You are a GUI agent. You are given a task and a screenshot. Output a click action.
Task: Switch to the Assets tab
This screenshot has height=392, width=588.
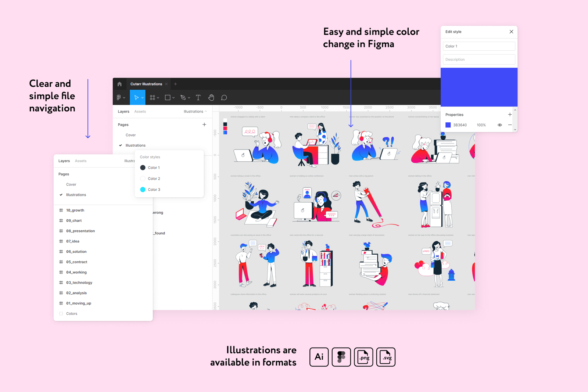point(140,112)
